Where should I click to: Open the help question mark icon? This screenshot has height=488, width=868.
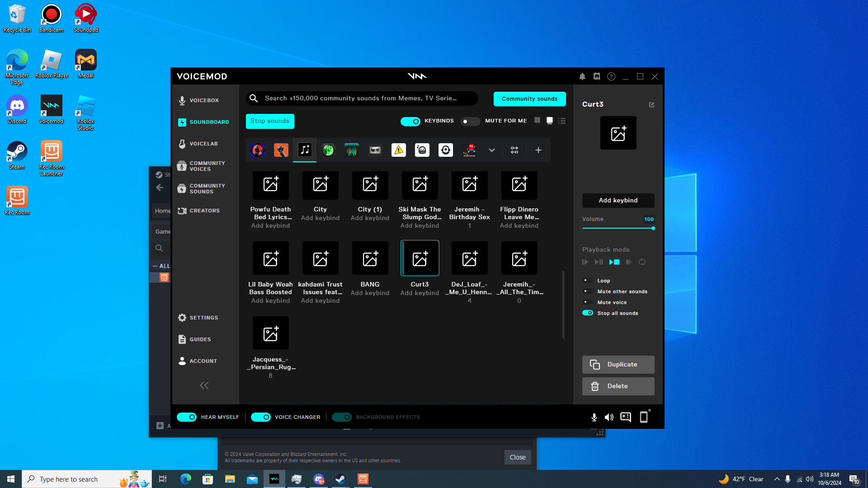tap(611, 77)
